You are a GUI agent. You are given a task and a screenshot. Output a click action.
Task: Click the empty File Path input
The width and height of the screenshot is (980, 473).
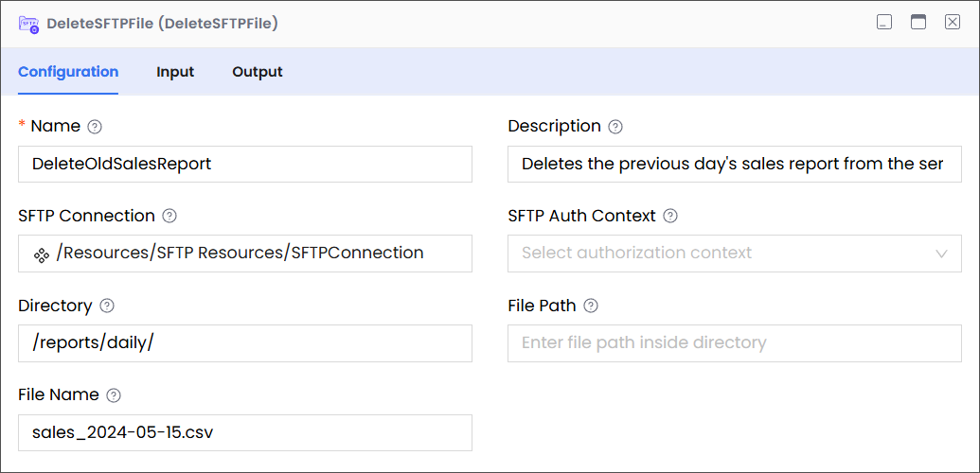[x=734, y=343]
